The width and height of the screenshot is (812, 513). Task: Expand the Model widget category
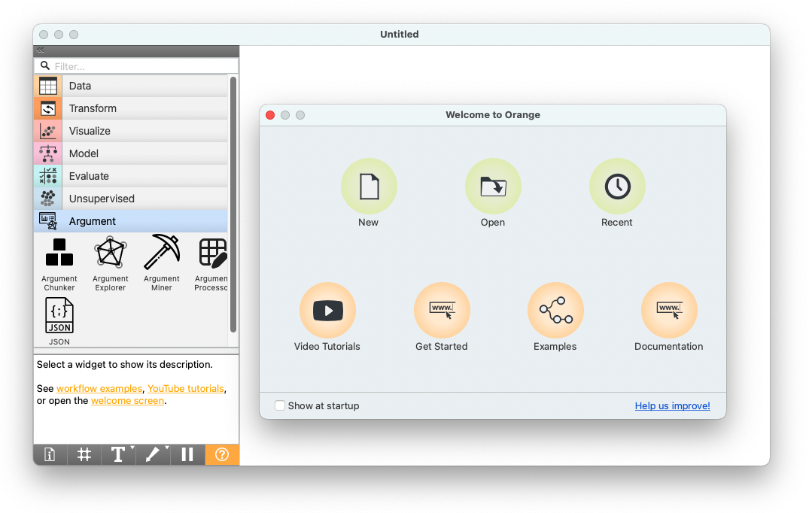click(x=131, y=153)
